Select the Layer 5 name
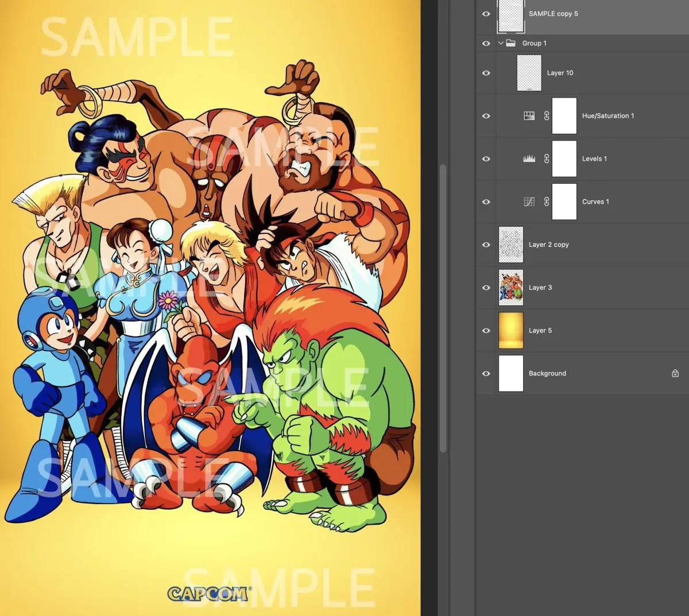Screen dimensions: 689x616 [540, 331]
